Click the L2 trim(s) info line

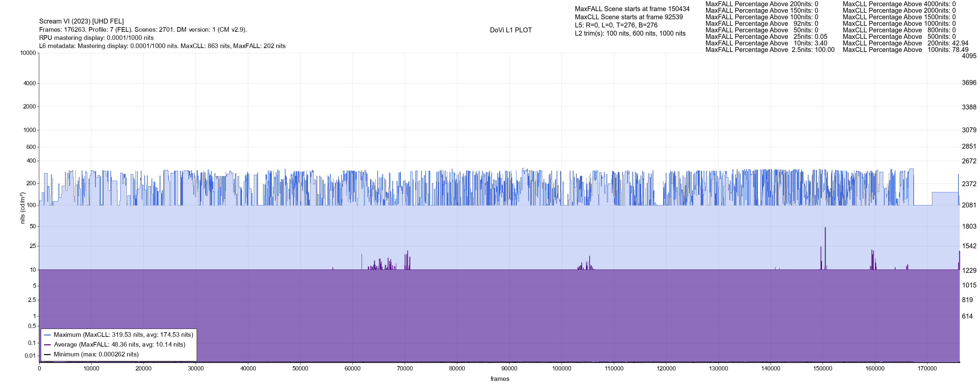(630, 34)
